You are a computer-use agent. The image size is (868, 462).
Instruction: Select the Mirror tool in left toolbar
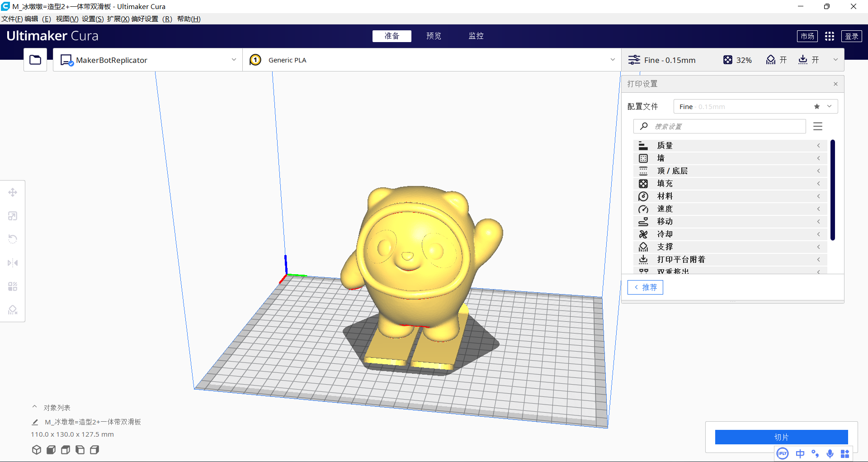coord(13,263)
